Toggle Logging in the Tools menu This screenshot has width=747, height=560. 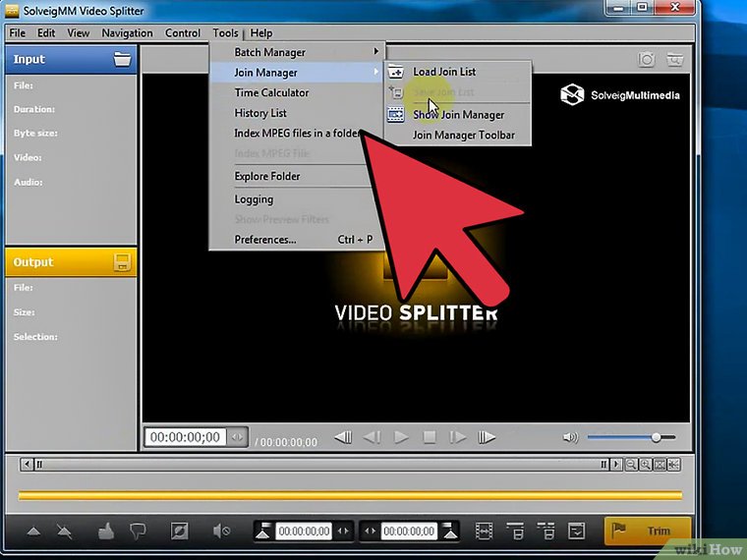(x=254, y=199)
